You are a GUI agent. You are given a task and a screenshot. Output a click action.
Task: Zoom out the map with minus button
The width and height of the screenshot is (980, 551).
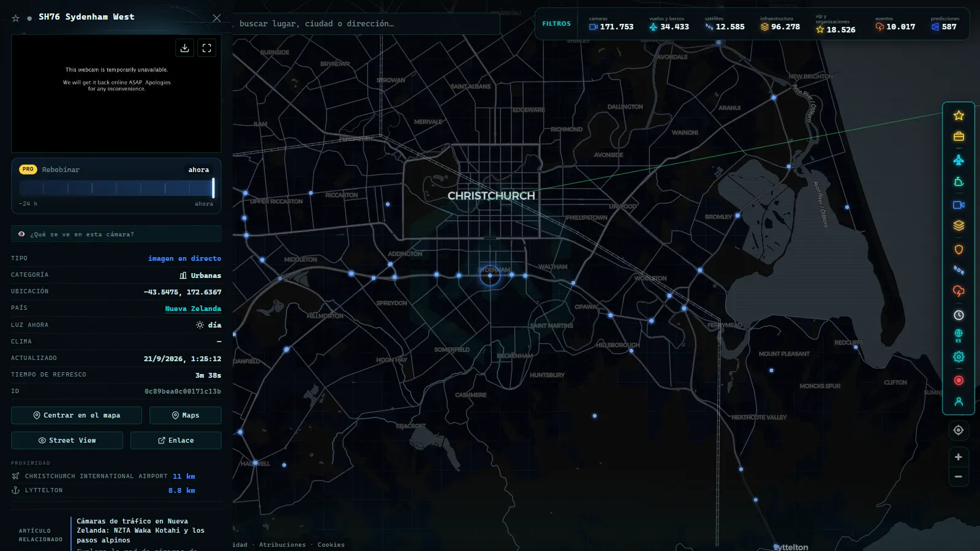(959, 476)
